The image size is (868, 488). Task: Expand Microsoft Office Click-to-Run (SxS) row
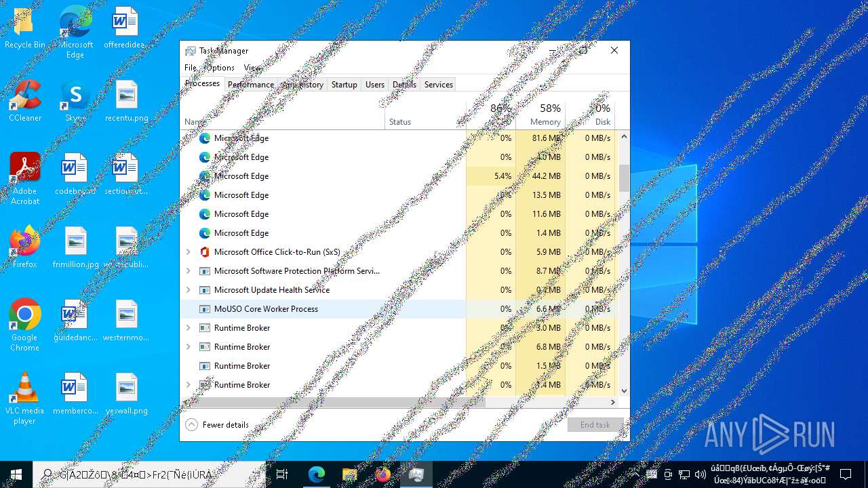coord(189,252)
